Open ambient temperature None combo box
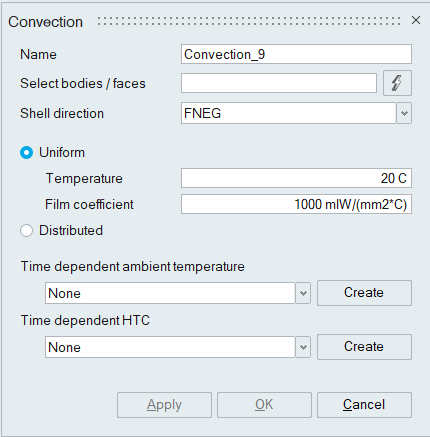The width and height of the screenshot is (430, 437). (170, 293)
